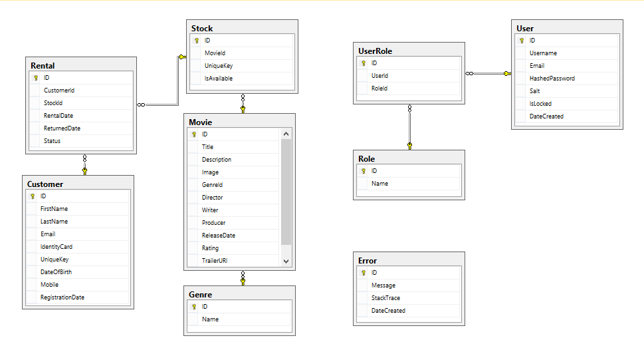Select the IsAvailable column in Stock table
Viewport: 644px width, 348px height.
click(219, 79)
